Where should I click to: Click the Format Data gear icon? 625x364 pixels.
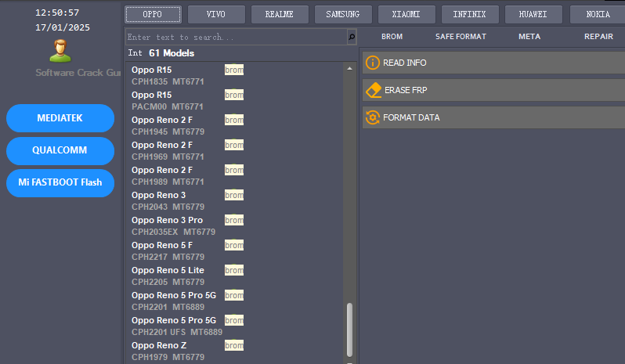372,117
